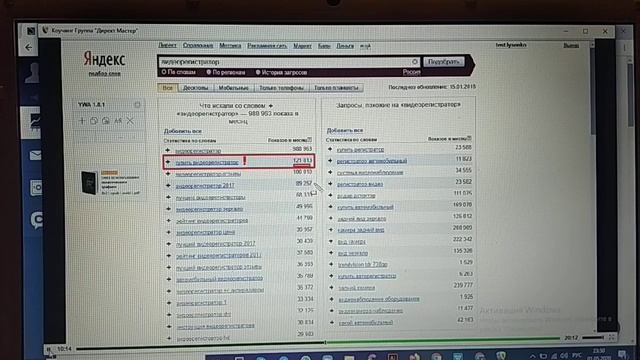Switch to the 'Мобильные' tab
Image resolution: width=640 pixels, height=360 pixels.
click(x=233, y=88)
